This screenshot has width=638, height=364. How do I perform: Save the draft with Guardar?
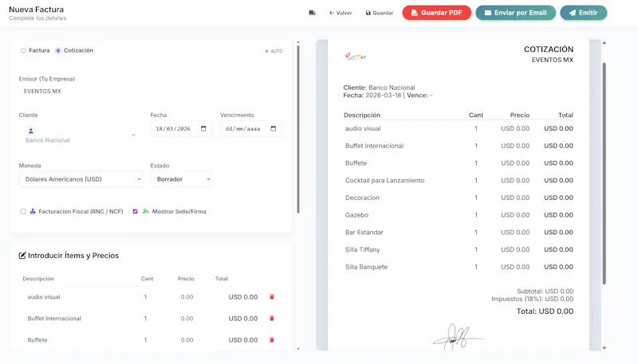380,13
